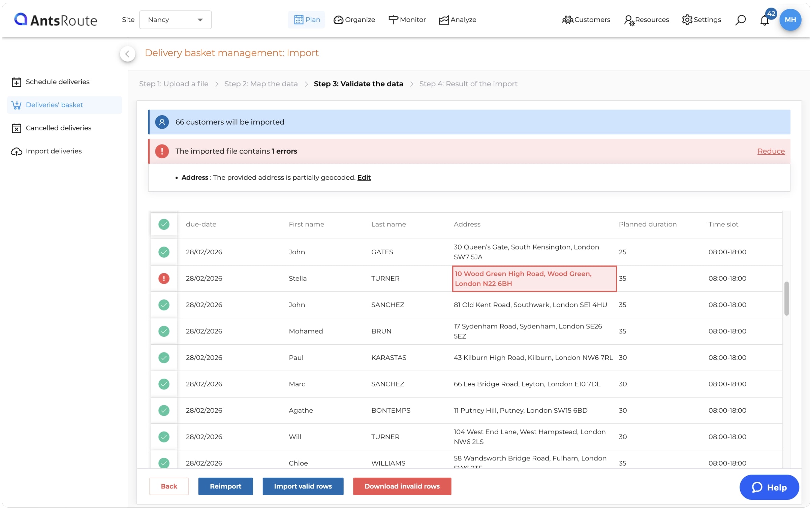Click red error icon on Stella TURNER row

click(x=164, y=278)
